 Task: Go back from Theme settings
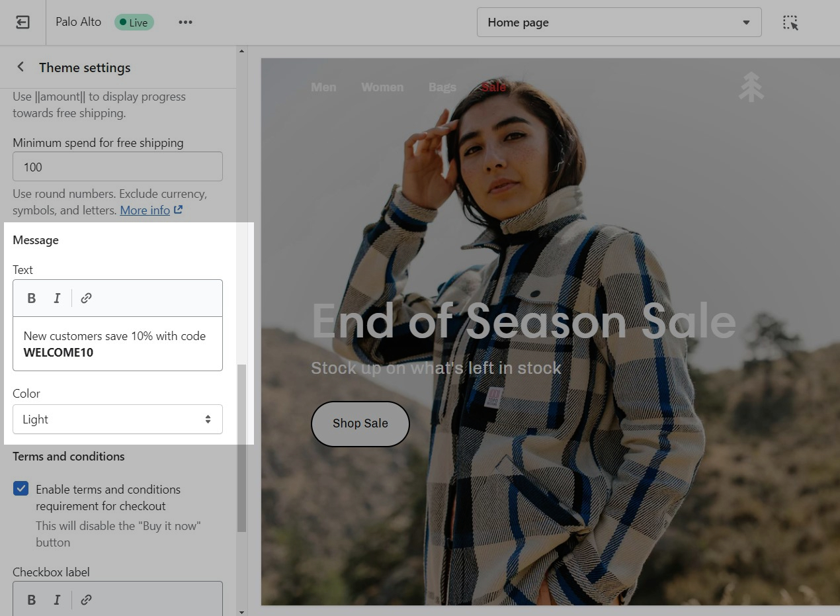pos(21,67)
